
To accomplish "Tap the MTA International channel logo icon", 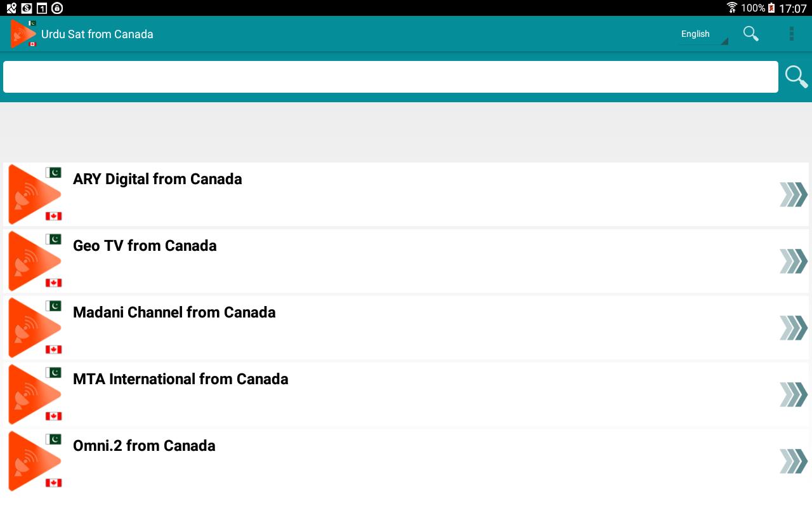I will [35, 394].
